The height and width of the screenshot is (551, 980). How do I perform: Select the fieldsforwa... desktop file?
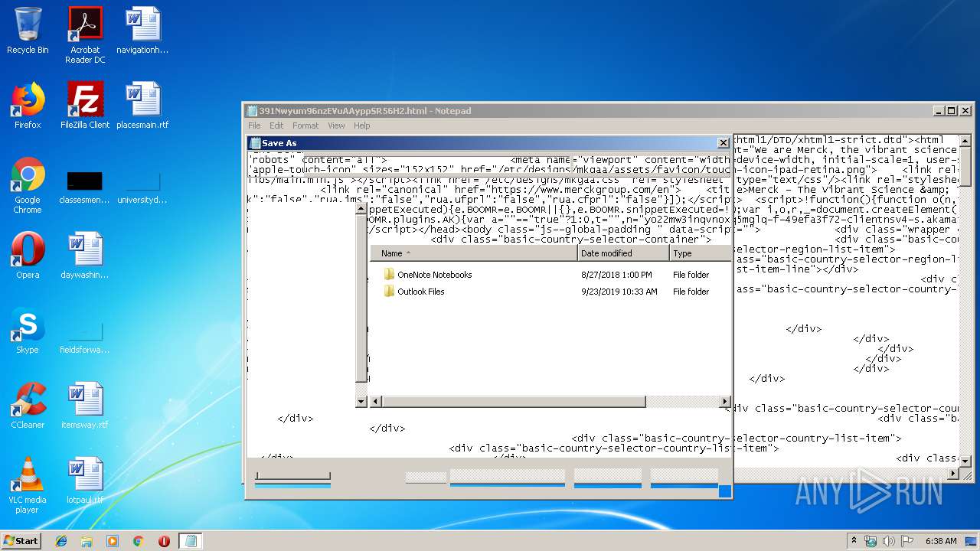(x=84, y=338)
